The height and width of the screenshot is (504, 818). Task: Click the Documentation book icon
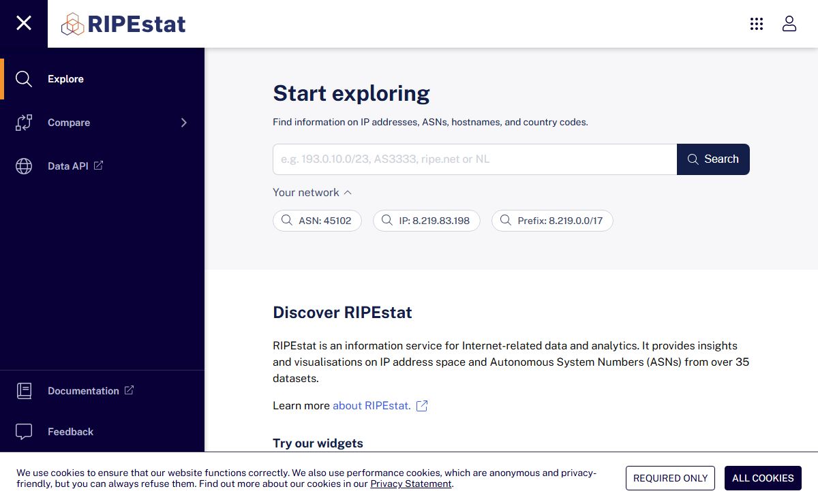(x=24, y=391)
